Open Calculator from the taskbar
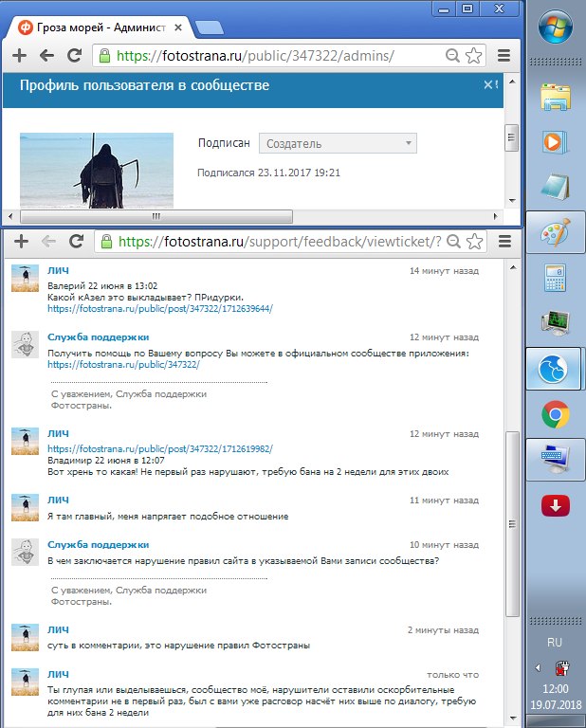The height and width of the screenshot is (728, 586). [555, 280]
